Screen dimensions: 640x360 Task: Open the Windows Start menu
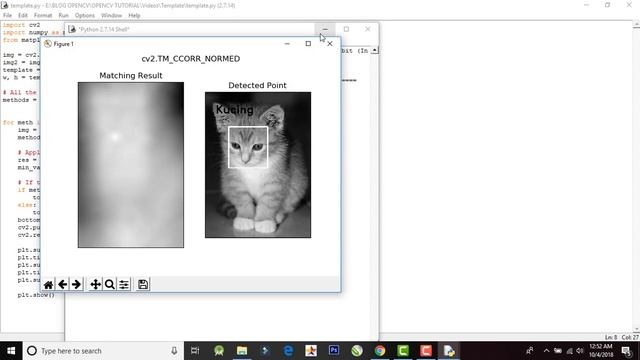click(x=11, y=351)
